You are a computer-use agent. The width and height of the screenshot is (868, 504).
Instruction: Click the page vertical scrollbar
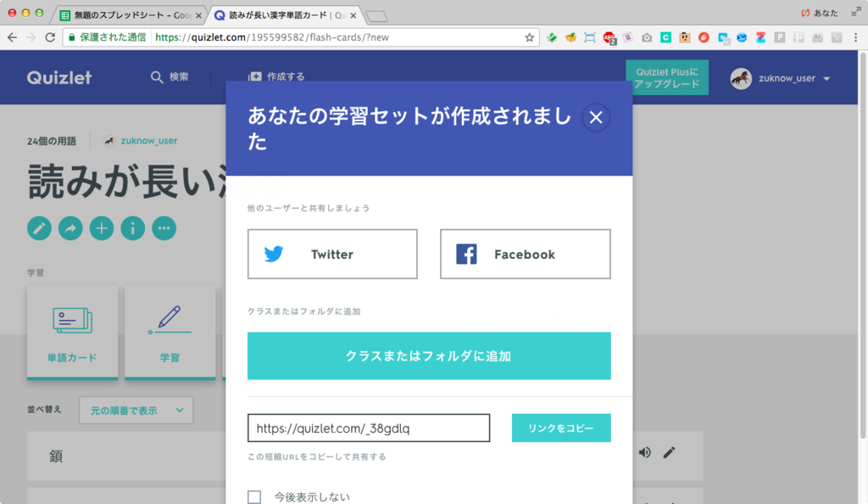click(862, 244)
